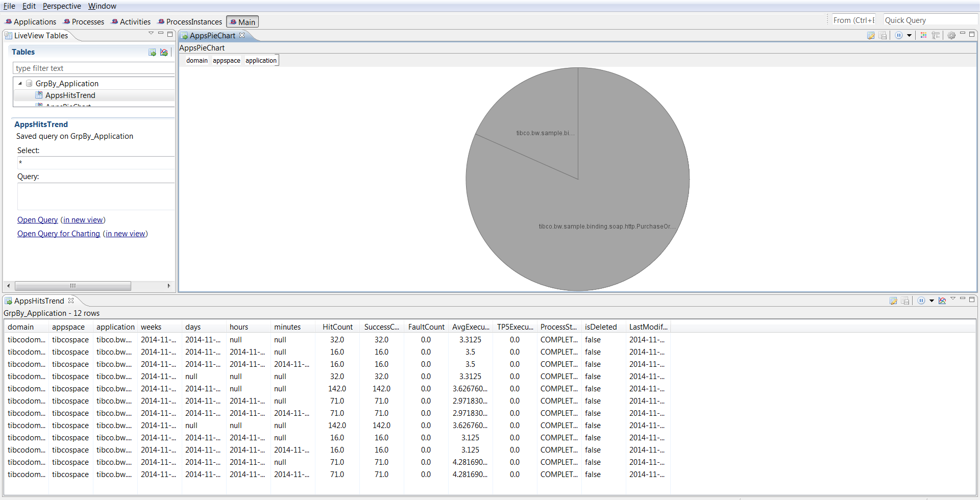Click the Quick Query input field
980x500 pixels.
click(x=930, y=20)
